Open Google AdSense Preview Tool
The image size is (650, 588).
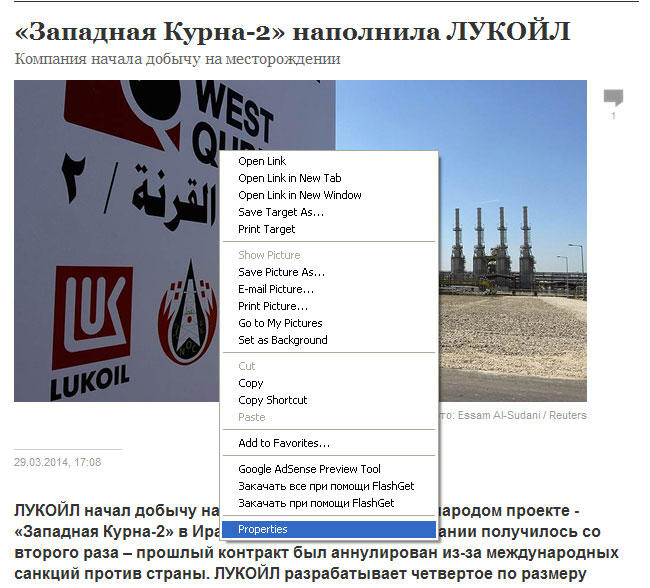tap(329, 469)
